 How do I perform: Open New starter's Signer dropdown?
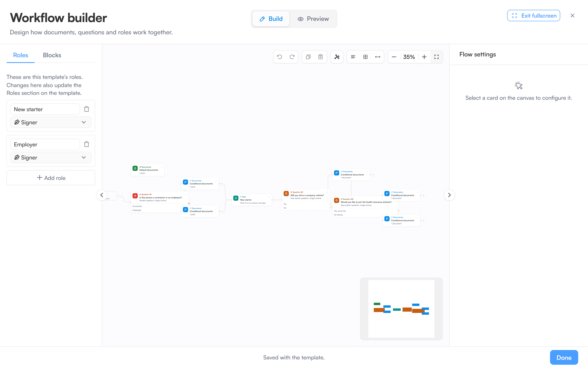[x=51, y=122]
